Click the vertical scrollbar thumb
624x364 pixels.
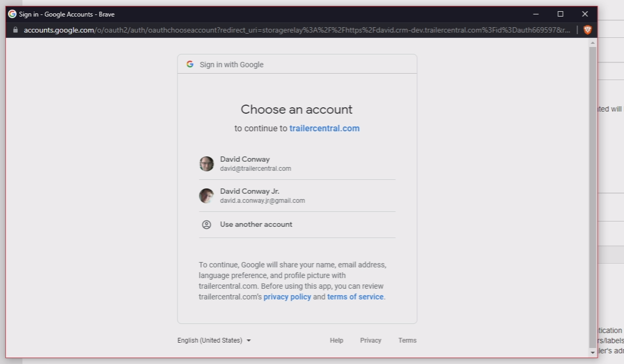pyautogui.click(x=593, y=197)
